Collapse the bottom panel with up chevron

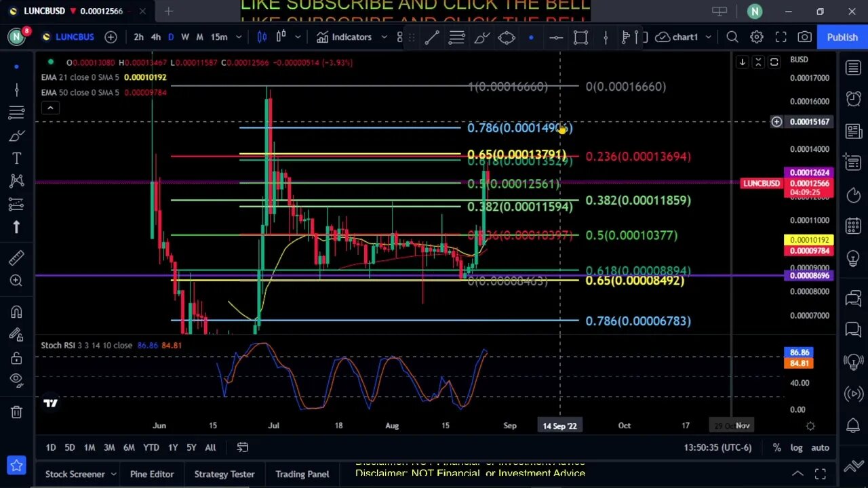click(797, 474)
